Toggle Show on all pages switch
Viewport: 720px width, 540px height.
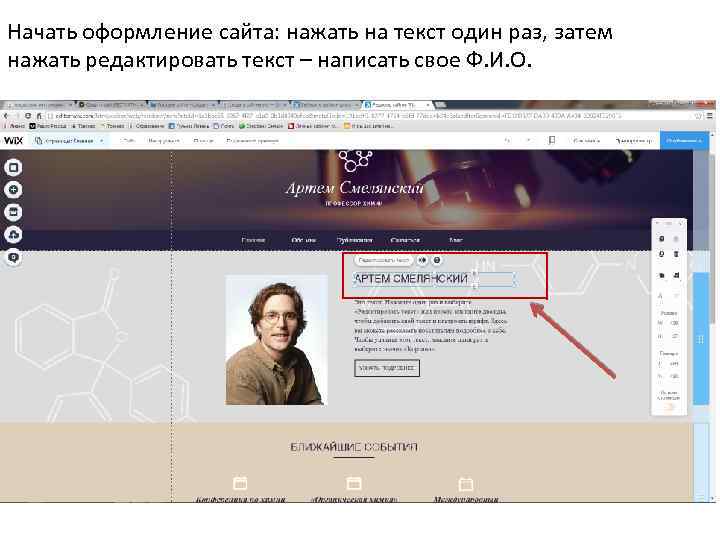(x=669, y=407)
